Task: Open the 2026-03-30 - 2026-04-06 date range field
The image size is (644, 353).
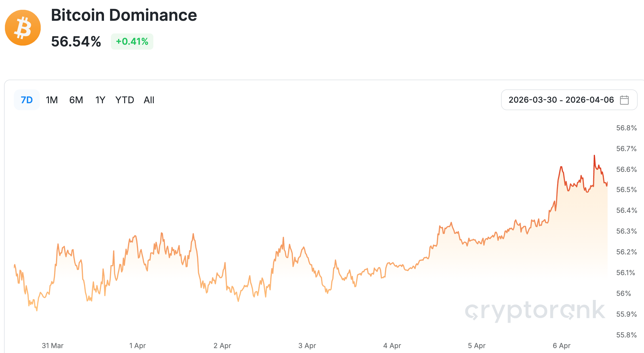Action: click(561, 100)
